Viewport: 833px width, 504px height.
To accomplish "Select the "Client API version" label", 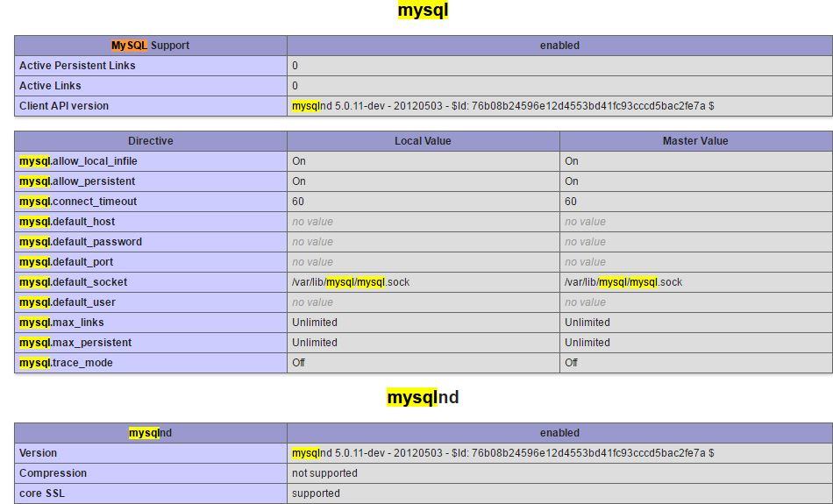I will [x=64, y=106].
